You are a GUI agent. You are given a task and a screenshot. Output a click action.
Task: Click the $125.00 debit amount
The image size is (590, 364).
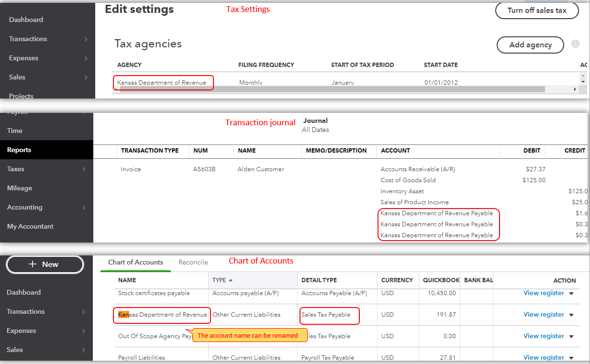point(534,180)
